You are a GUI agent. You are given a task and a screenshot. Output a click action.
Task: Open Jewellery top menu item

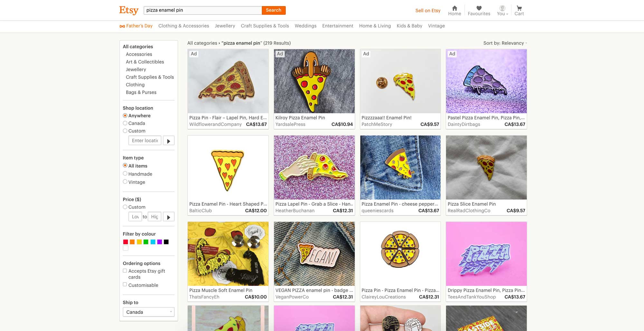click(225, 26)
